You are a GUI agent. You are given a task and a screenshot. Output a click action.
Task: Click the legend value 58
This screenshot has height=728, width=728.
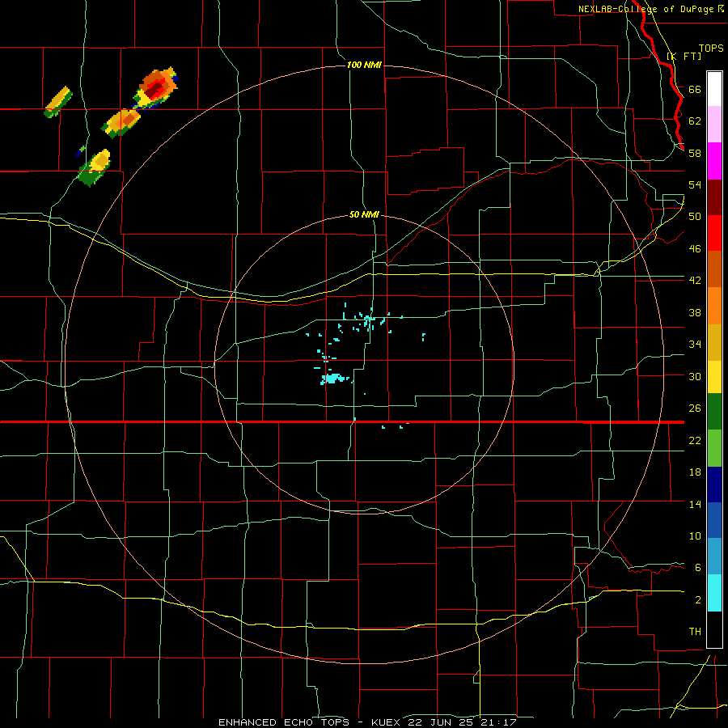[695, 153]
